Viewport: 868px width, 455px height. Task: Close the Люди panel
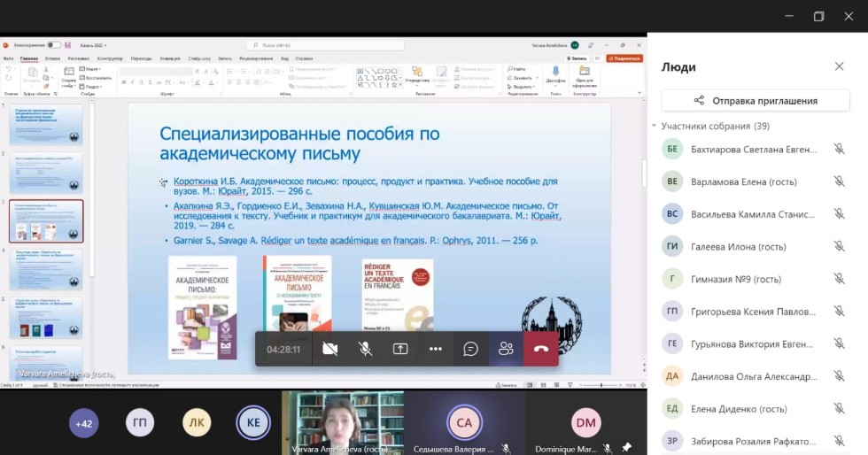[839, 66]
